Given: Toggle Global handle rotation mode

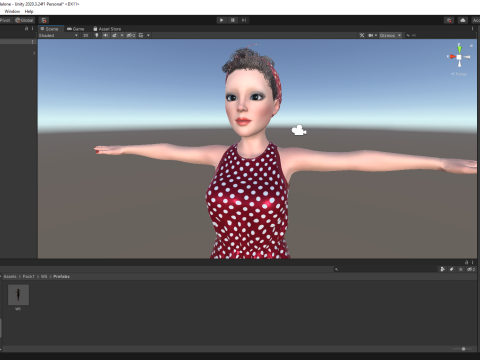Looking at the screenshot, I should tap(24, 20).
